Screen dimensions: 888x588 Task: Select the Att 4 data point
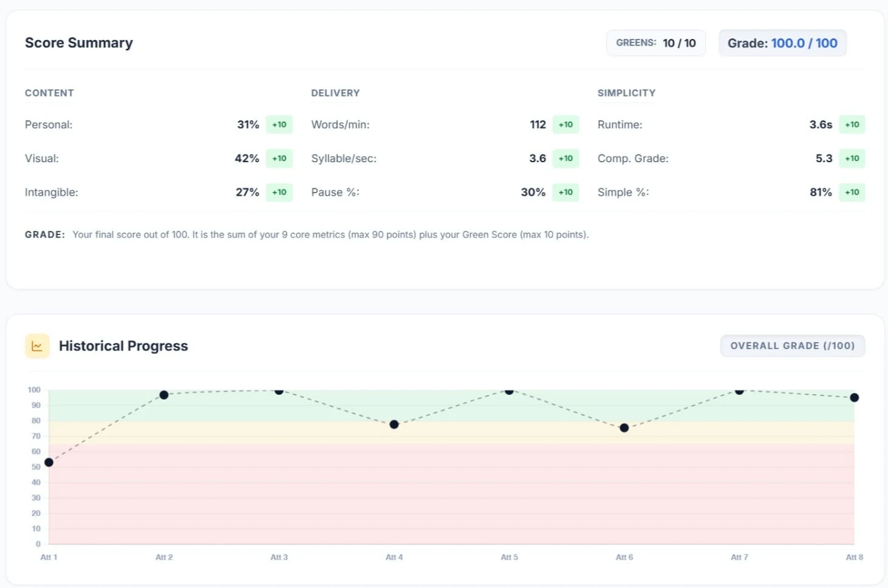tap(394, 425)
